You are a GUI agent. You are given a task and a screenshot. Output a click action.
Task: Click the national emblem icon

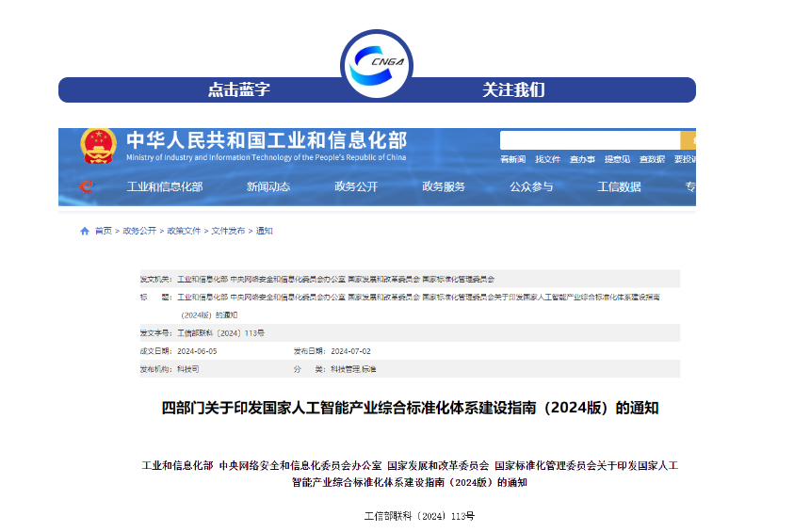coord(98,146)
